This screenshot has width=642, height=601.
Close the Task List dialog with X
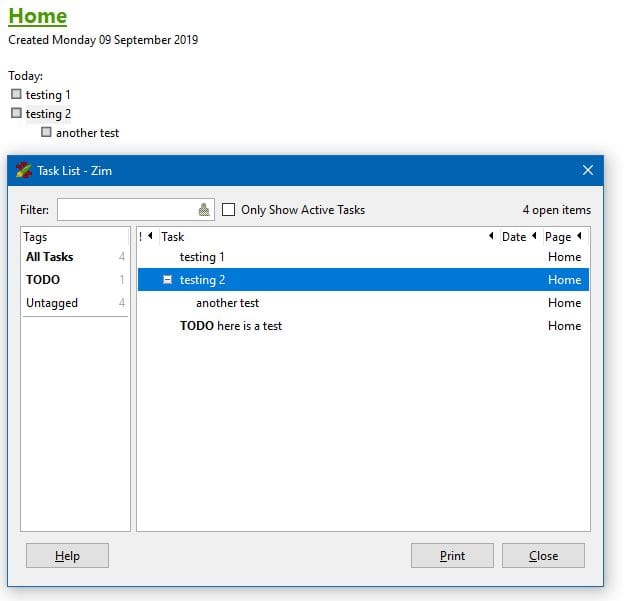coord(588,170)
